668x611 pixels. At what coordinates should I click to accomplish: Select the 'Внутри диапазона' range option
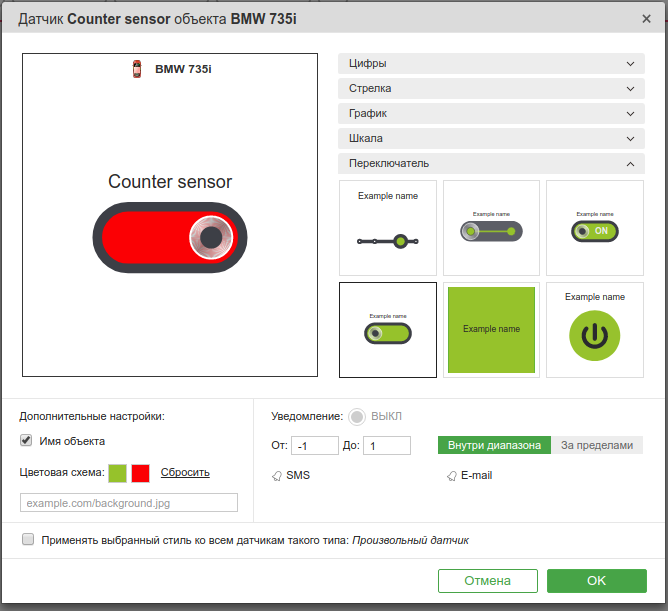494,445
